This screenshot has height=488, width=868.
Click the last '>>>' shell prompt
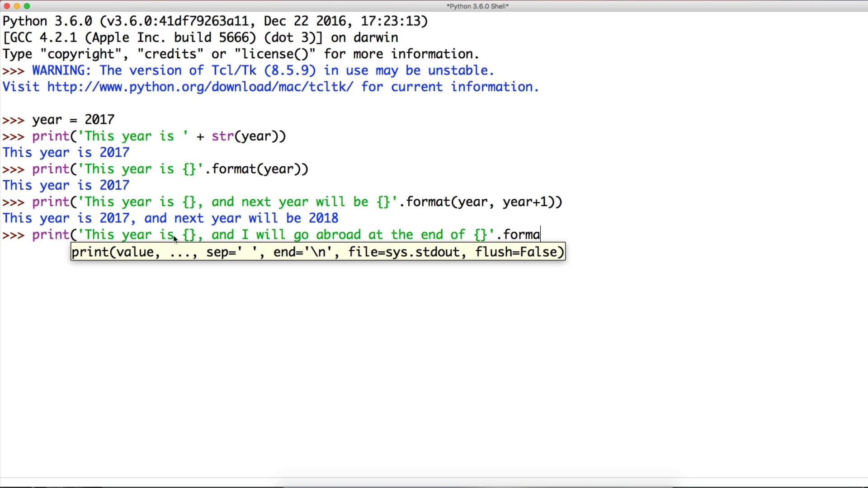point(14,235)
